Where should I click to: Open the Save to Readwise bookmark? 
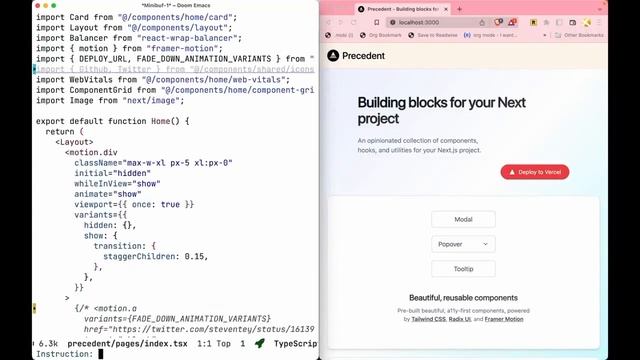[433, 35]
